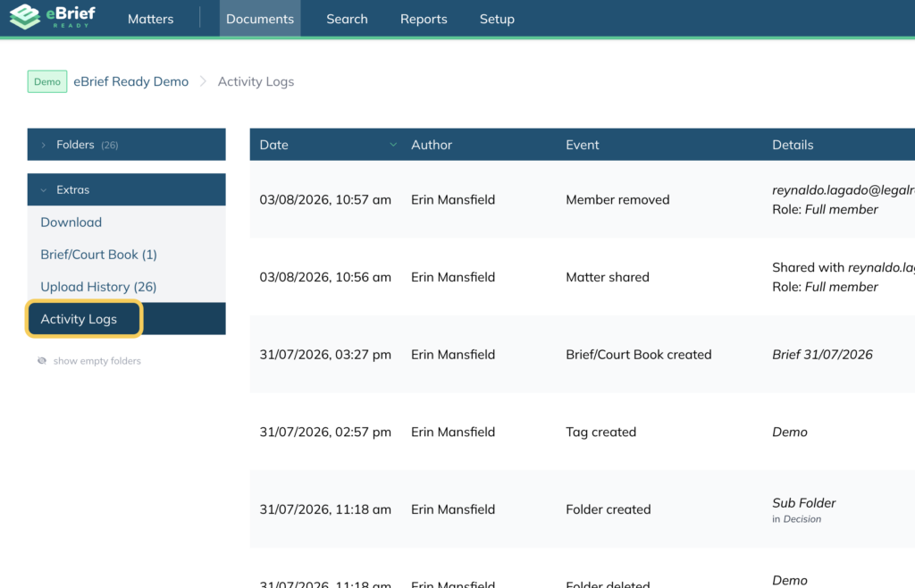Click Erin Mansfield in Matter shared row

(453, 277)
